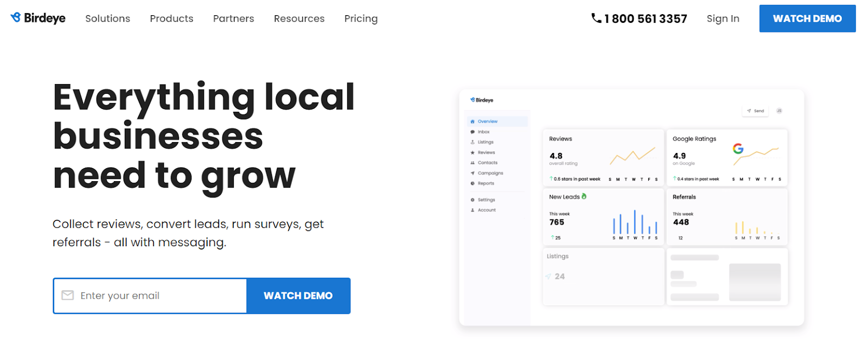Click the Account label in dashboard sidebar
868x346 pixels.
point(487,210)
